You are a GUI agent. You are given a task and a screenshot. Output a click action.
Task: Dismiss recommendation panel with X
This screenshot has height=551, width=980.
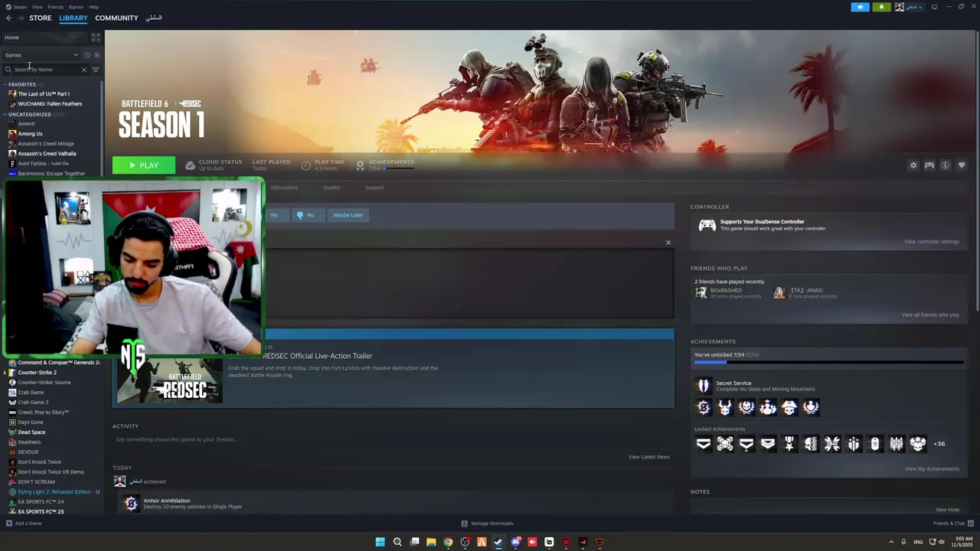668,243
